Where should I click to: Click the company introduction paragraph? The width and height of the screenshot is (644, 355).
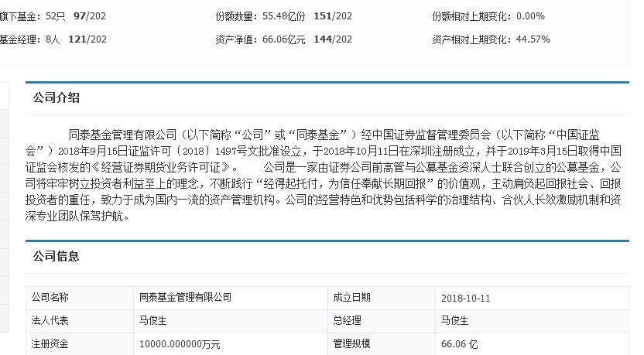point(324,176)
